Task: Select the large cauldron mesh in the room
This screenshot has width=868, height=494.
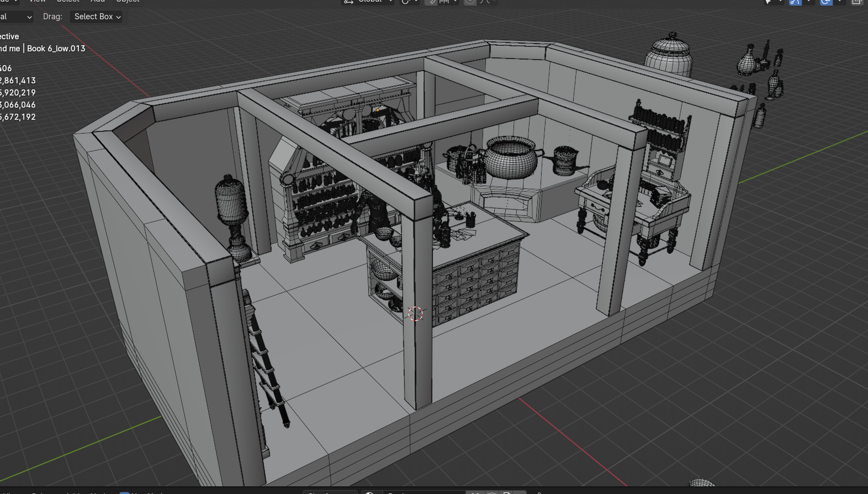Action: pyautogui.click(x=512, y=157)
